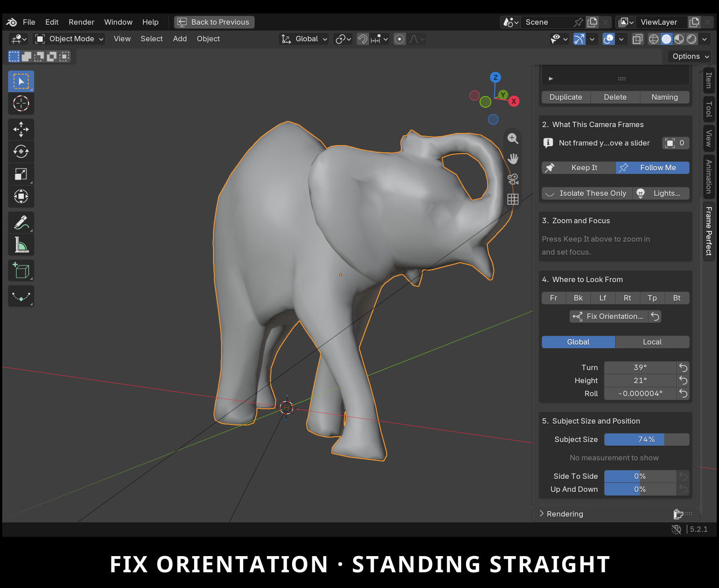The height and width of the screenshot is (588, 719).
Task: Click the Lights... button
Action: coord(661,193)
